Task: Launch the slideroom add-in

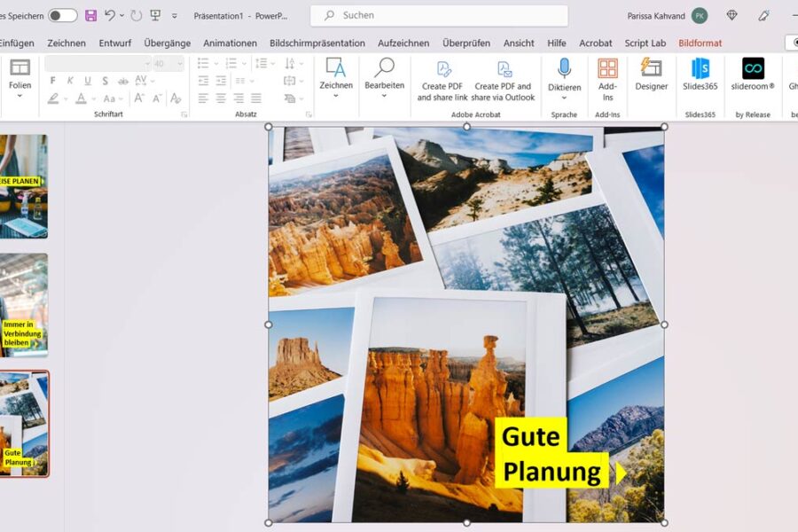Action: (x=752, y=75)
